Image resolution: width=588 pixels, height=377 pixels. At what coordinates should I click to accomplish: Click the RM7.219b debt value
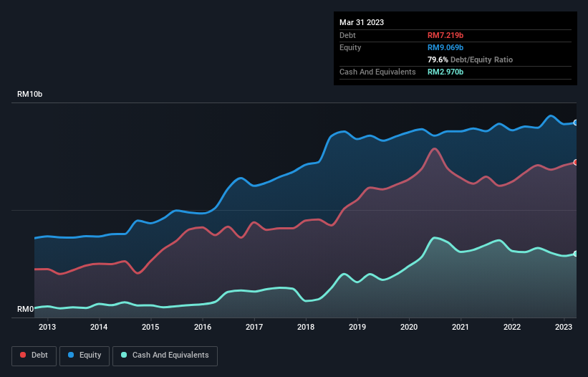tap(445, 35)
